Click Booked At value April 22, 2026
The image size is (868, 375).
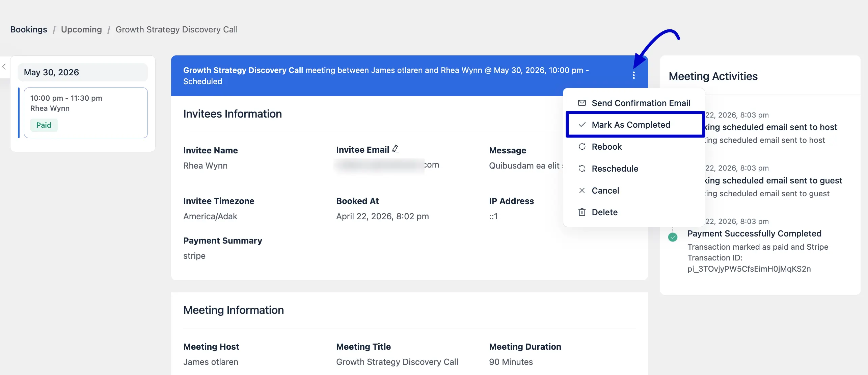tap(382, 216)
